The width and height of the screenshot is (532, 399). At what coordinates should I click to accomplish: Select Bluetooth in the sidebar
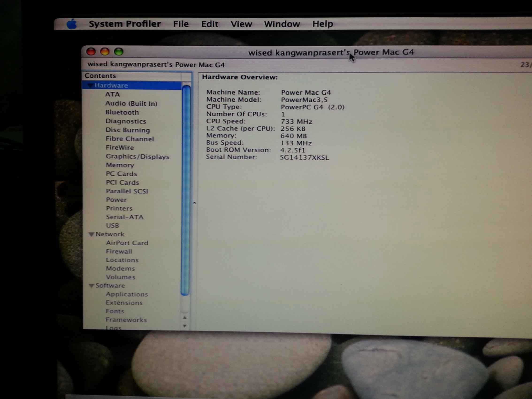tap(122, 112)
